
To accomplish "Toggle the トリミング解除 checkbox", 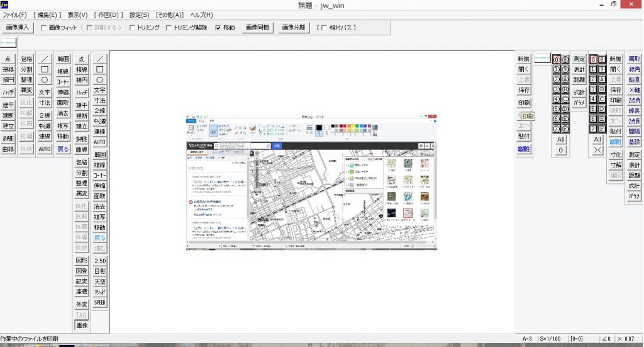I will point(169,28).
